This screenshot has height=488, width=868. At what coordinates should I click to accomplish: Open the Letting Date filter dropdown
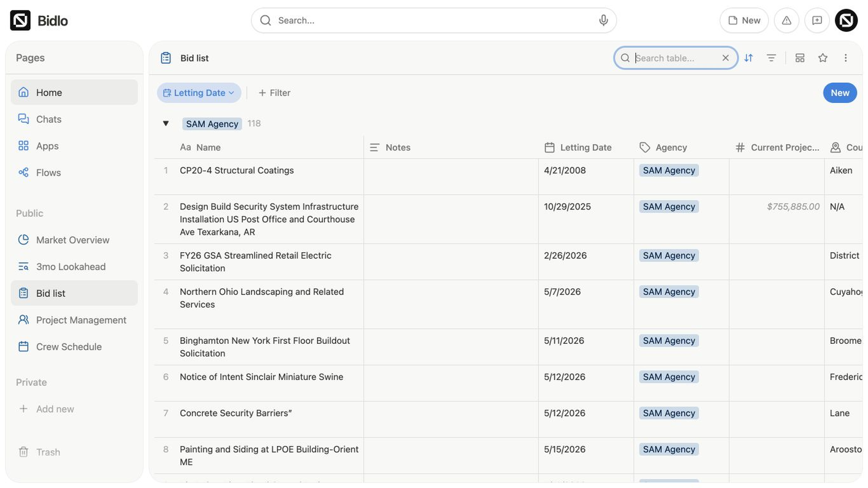pyautogui.click(x=199, y=93)
